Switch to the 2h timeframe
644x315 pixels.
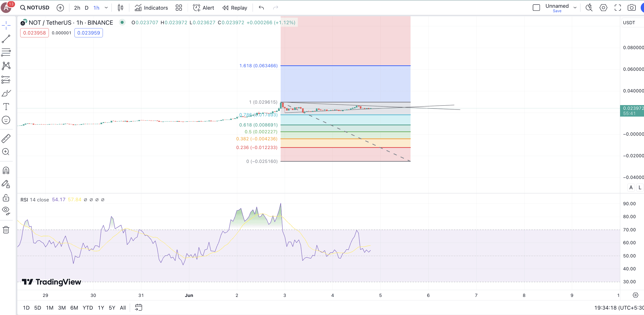(77, 8)
